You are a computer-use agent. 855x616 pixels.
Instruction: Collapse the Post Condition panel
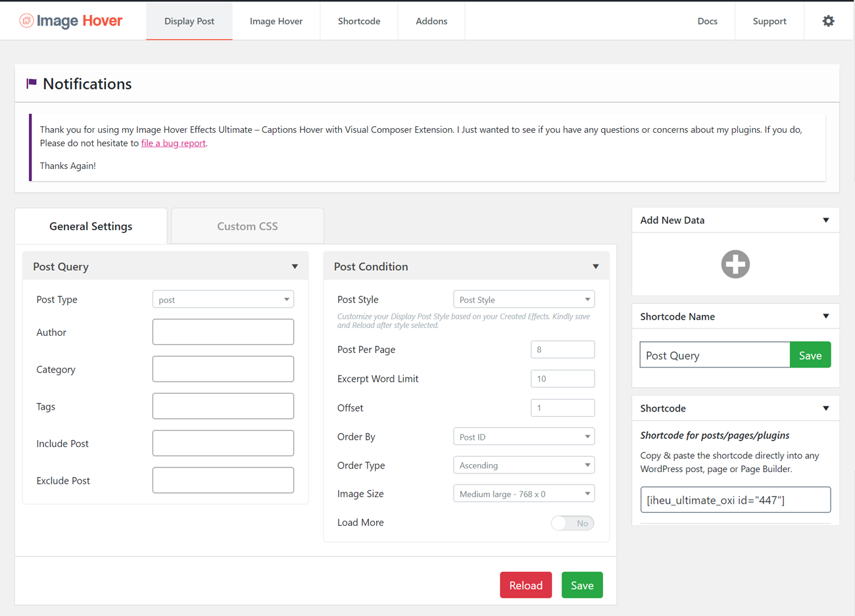point(596,266)
